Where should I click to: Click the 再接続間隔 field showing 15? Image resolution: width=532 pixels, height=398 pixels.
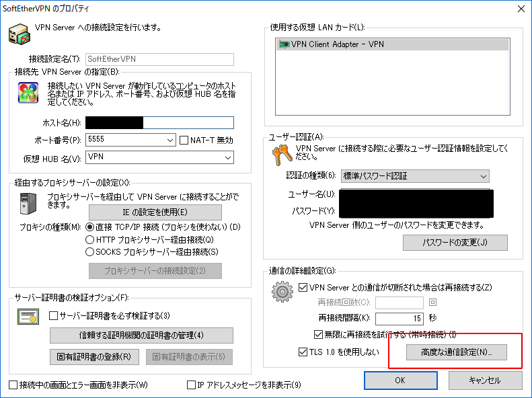[x=400, y=318]
